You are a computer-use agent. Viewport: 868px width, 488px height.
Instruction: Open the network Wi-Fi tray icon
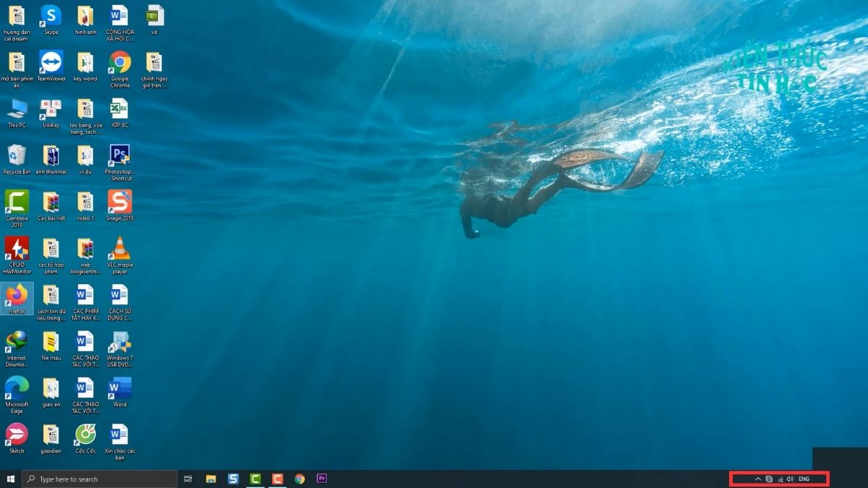780,479
